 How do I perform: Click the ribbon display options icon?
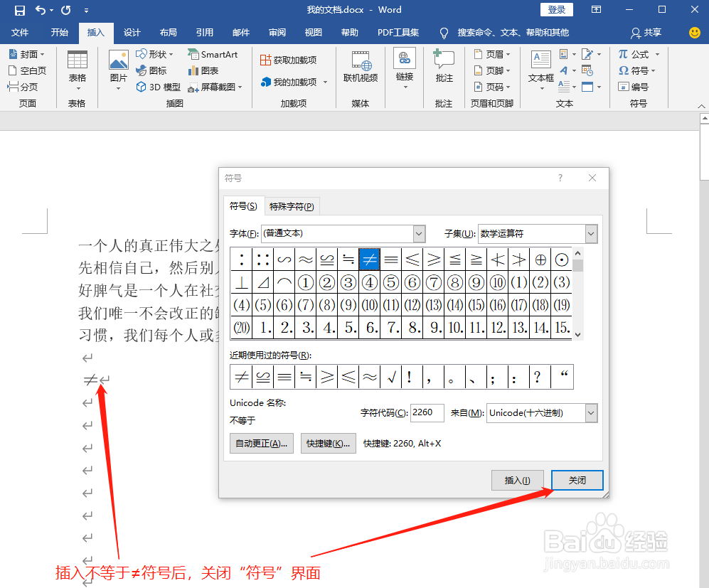click(x=597, y=10)
